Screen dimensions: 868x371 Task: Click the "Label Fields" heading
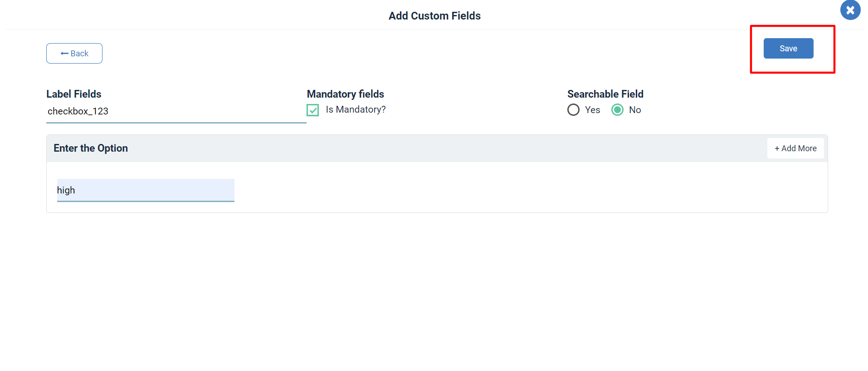click(x=74, y=94)
